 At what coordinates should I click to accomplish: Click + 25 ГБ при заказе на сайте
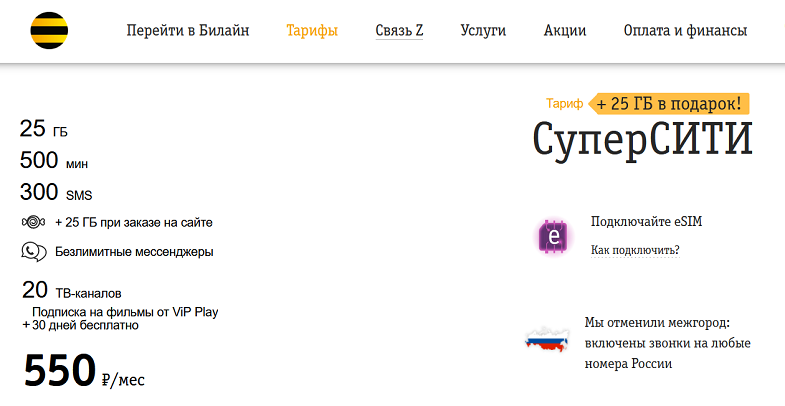pos(134,222)
